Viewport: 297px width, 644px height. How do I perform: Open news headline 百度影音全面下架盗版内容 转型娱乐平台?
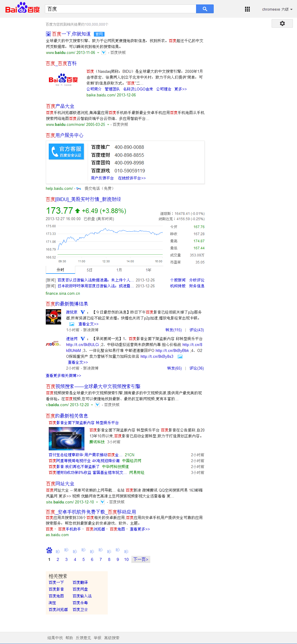pos(84,423)
